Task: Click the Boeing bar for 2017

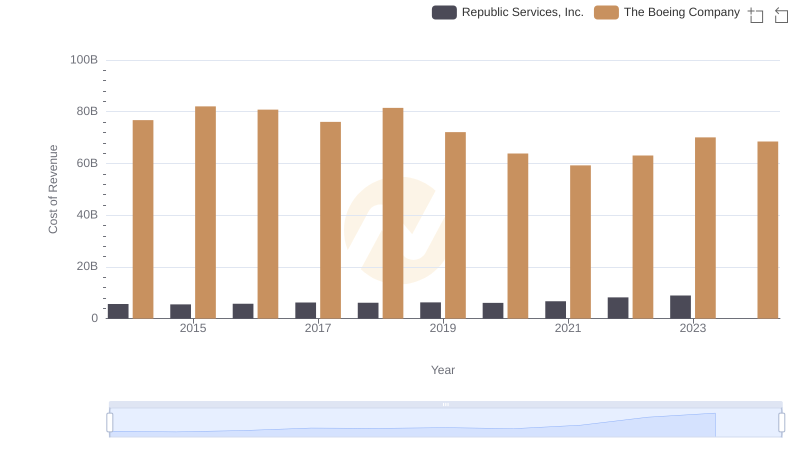Action: pyautogui.click(x=331, y=220)
